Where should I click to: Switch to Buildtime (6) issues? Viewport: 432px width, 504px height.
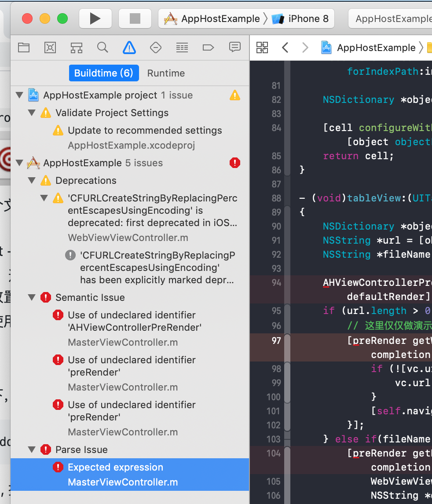[x=104, y=73]
